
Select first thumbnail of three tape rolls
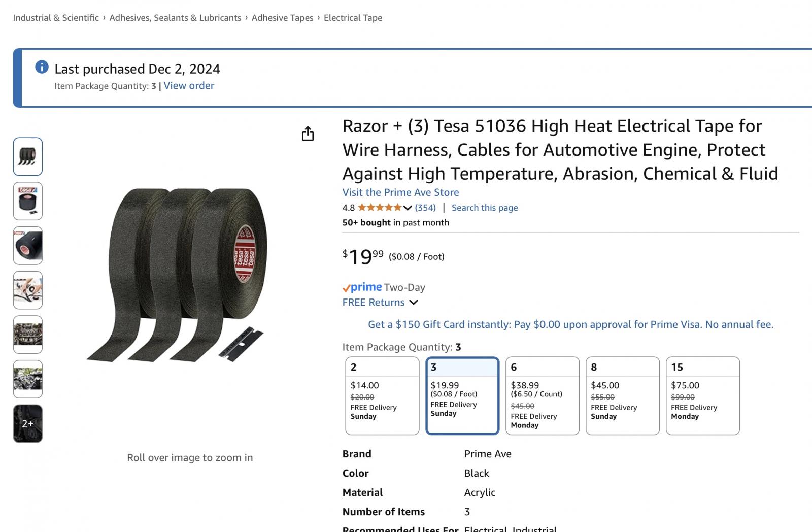click(27, 156)
